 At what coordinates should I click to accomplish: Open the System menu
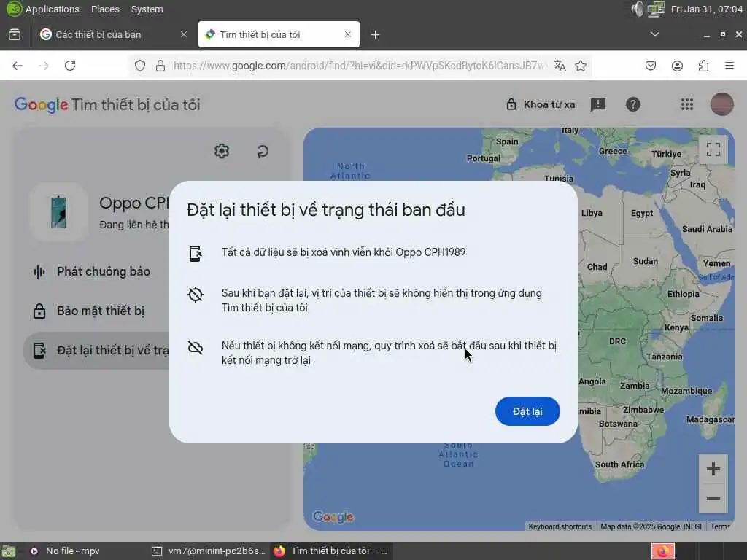point(147,9)
